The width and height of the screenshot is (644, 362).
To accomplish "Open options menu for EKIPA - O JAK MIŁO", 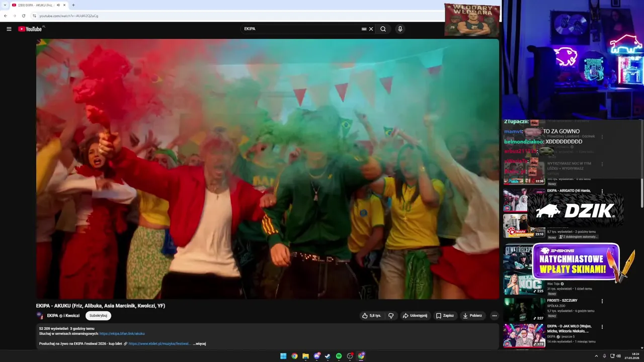I will (x=602, y=327).
